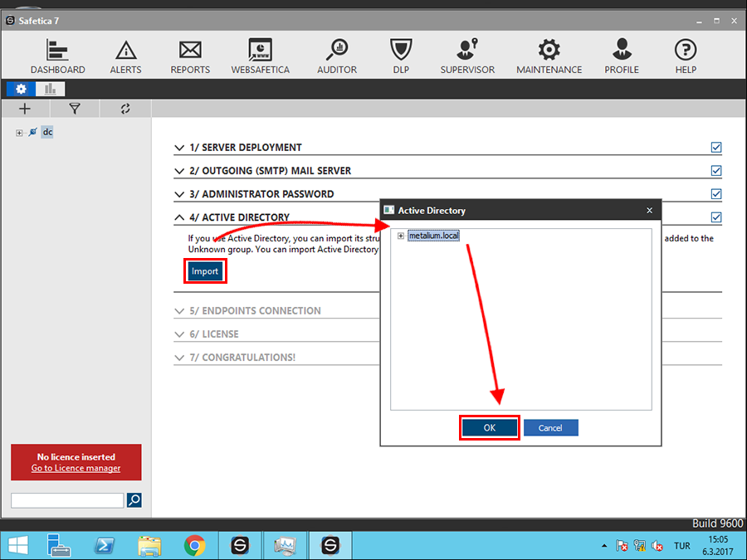Click the magnifier search button
The image size is (747, 560).
click(x=134, y=500)
